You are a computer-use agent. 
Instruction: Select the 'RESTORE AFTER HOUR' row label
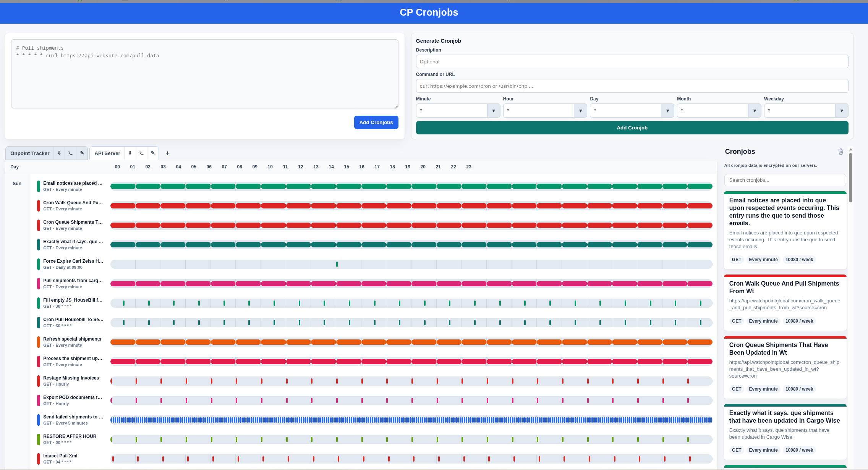point(70,436)
